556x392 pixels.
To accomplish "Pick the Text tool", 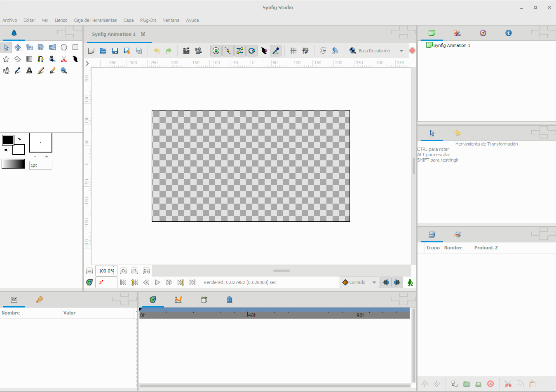I will click(x=29, y=70).
